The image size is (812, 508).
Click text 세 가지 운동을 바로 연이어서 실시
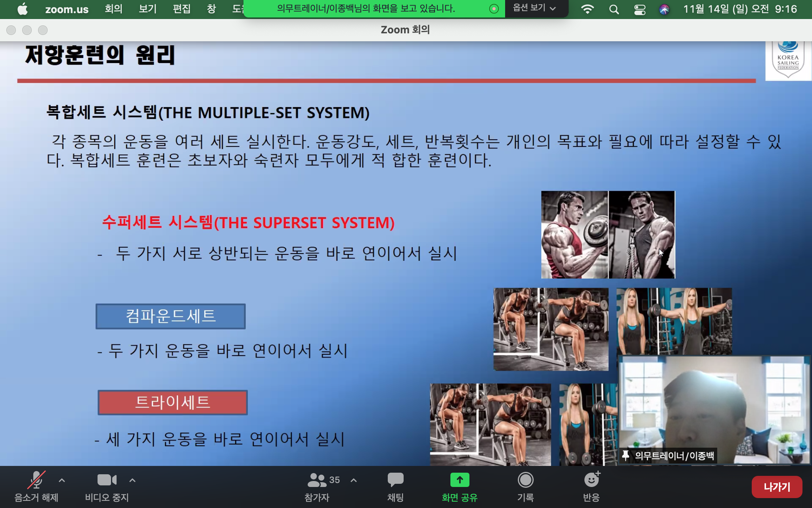226,439
